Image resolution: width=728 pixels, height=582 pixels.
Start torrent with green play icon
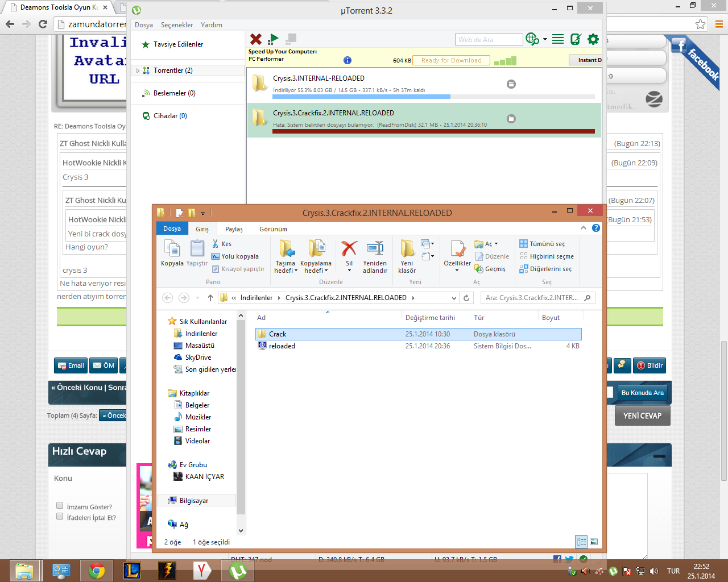(274, 39)
